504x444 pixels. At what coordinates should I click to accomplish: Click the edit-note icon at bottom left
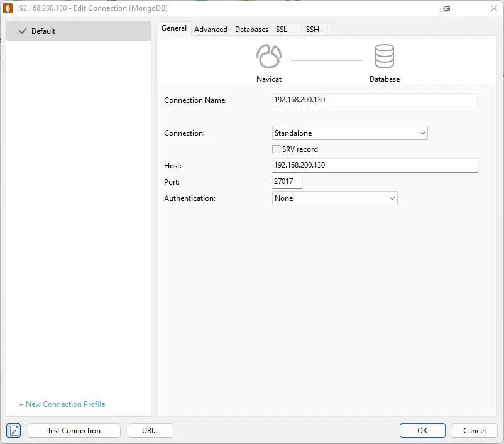pos(13,431)
